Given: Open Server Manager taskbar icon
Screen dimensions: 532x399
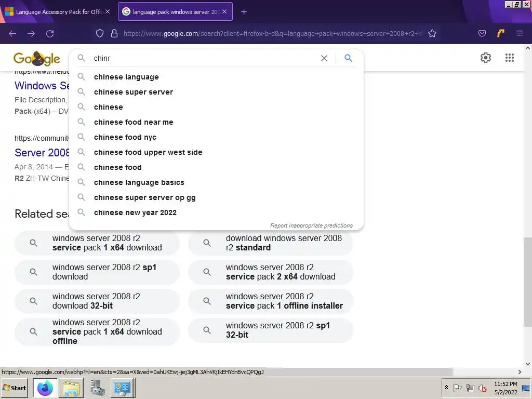Looking at the screenshot, I should coord(97,388).
